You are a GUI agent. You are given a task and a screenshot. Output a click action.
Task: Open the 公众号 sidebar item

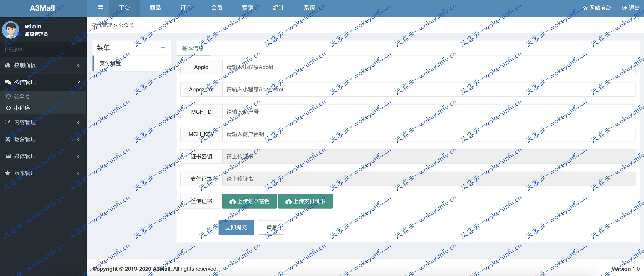coord(43,96)
